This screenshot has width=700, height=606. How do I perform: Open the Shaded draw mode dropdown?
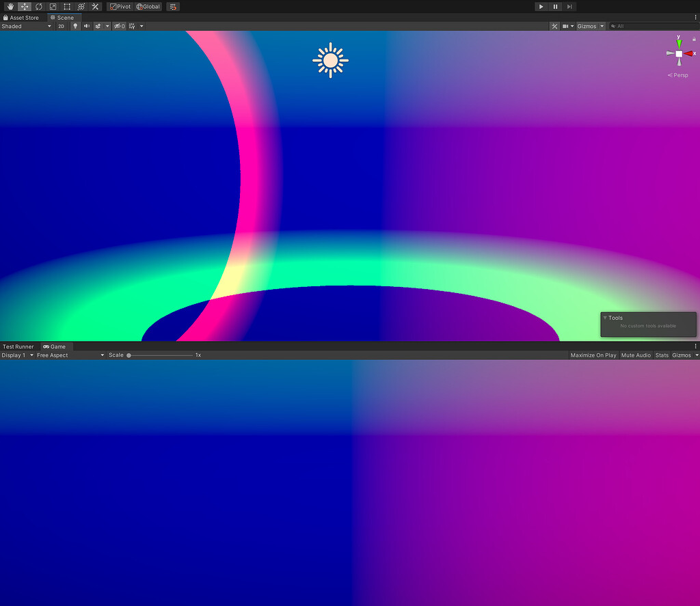pyautogui.click(x=26, y=26)
